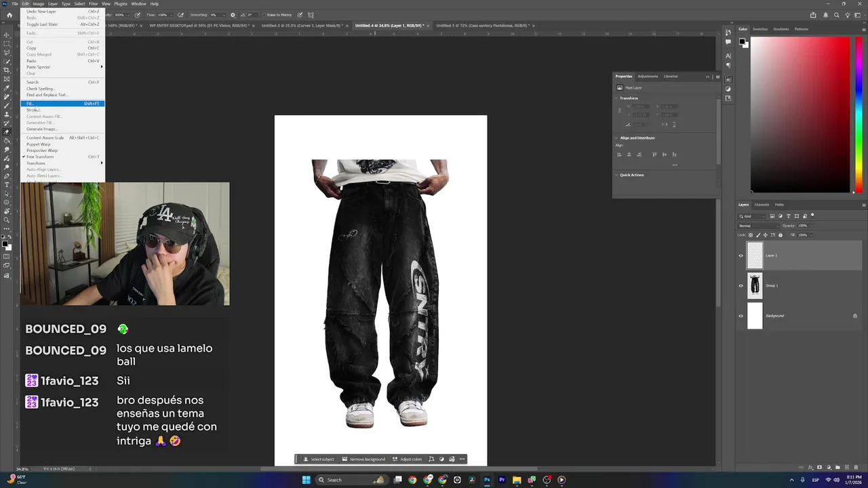Open the layer Opacity dropdown arrow
Image resolution: width=868 pixels, height=488 pixels.
click(x=811, y=226)
